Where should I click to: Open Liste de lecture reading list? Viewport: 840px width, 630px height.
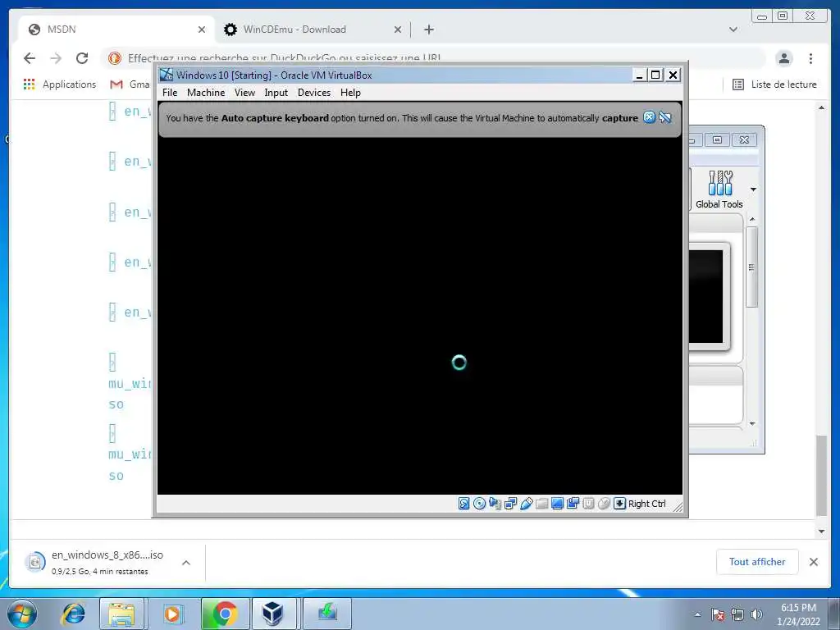tap(774, 84)
